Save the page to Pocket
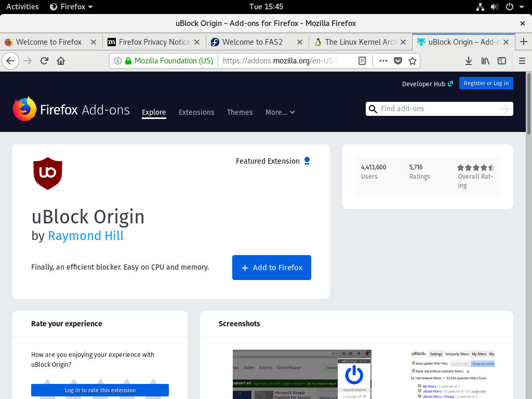 397,61
